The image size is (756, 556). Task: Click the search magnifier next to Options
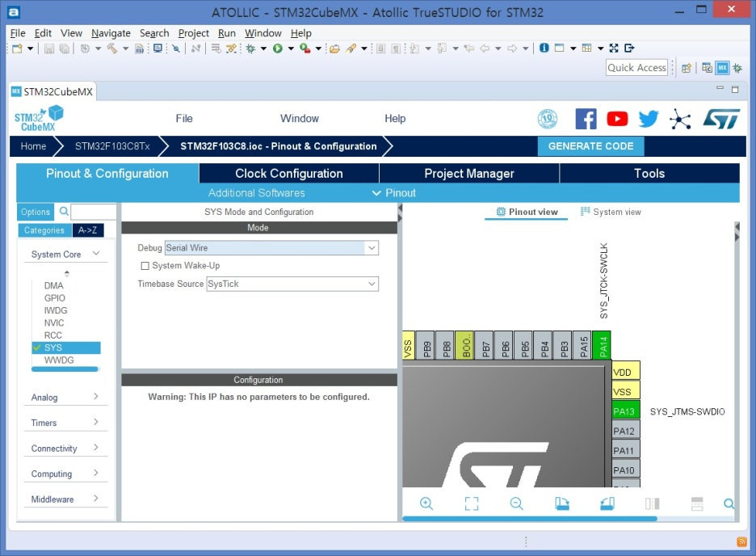pyautogui.click(x=64, y=211)
